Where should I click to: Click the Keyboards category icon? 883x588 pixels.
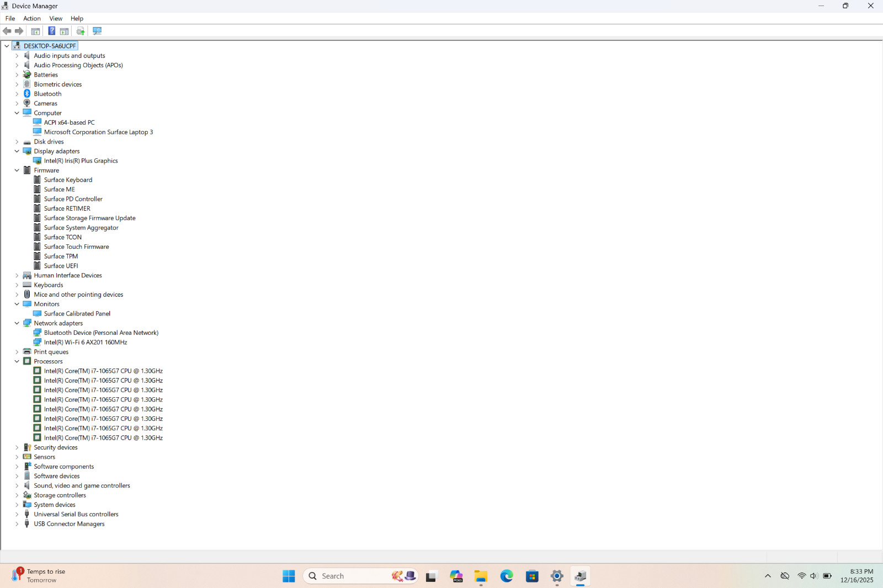coord(27,285)
